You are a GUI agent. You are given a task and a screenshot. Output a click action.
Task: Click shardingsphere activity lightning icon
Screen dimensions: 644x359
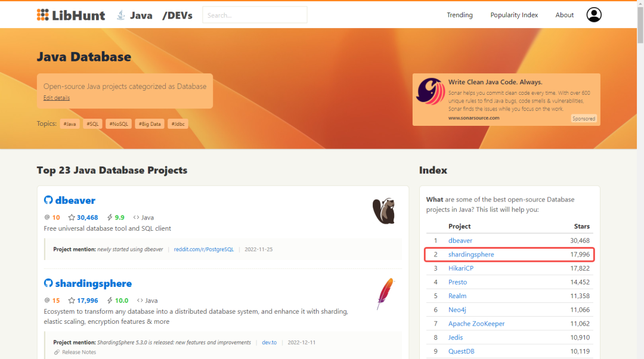tap(110, 301)
